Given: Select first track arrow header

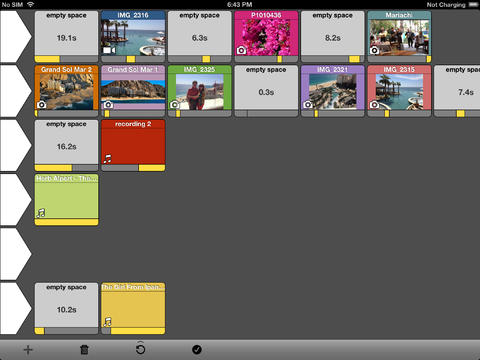Looking at the screenshot, I should click(x=16, y=36).
